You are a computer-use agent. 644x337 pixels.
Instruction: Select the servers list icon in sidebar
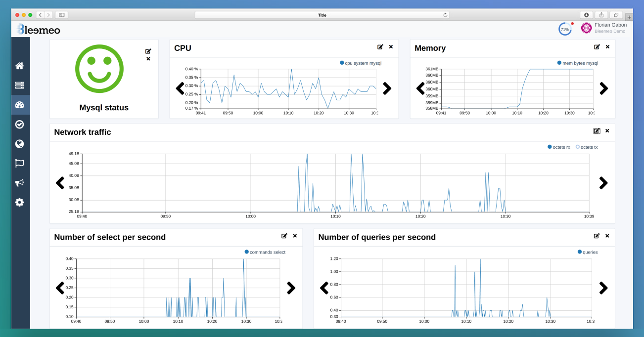(x=20, y=84)
